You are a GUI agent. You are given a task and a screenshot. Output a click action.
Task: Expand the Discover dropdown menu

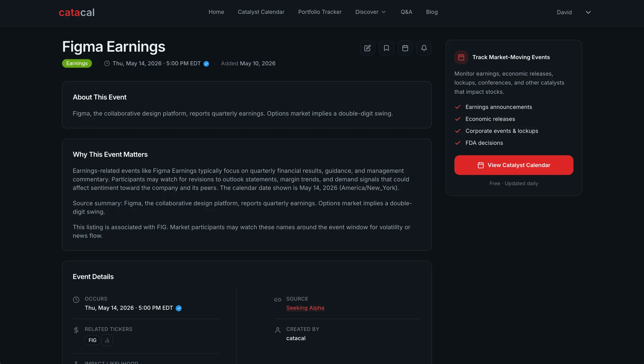pos(370,12)
